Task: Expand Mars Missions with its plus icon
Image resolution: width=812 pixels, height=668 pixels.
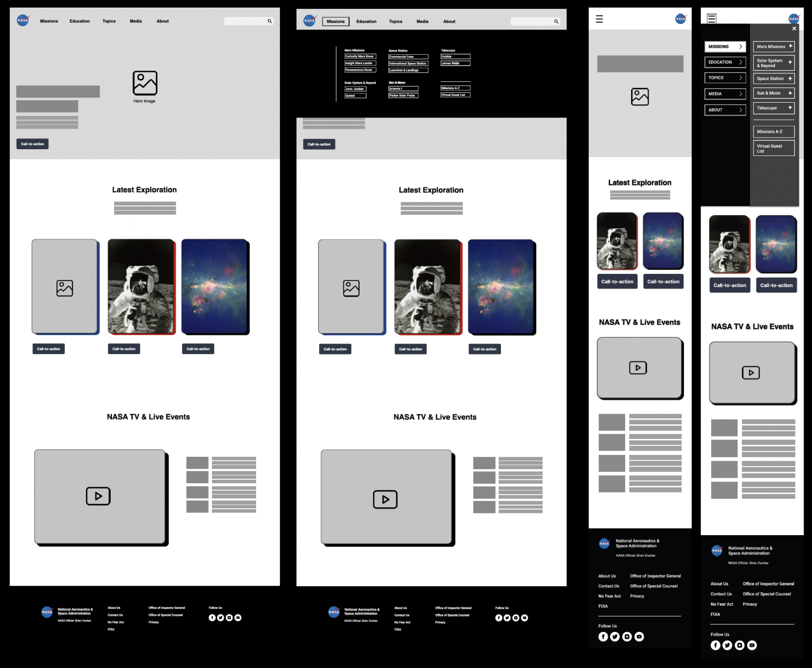Action: click(x=790, y=46)
